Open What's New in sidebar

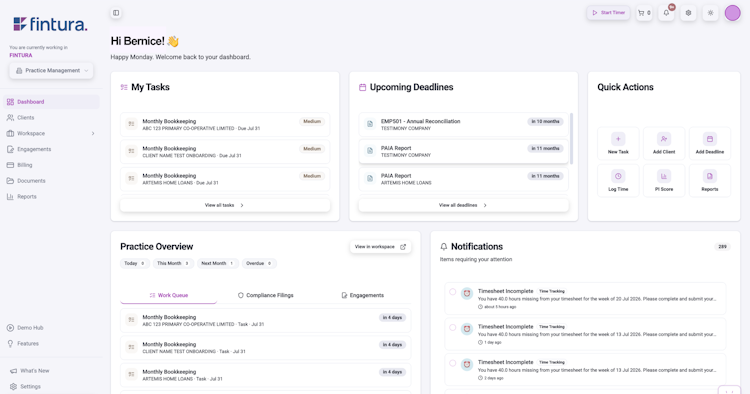pyautogui.click(x=51, y=371)
